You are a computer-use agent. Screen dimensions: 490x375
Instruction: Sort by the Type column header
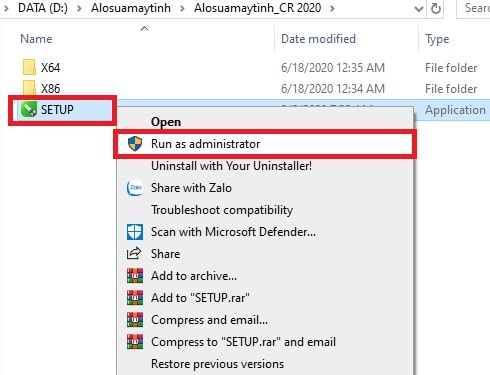click(x=437, y=39)
